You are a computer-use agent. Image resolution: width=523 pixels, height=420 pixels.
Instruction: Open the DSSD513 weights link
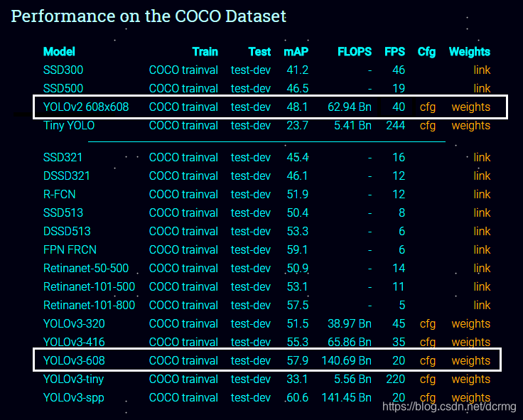(x=482, y=231)
